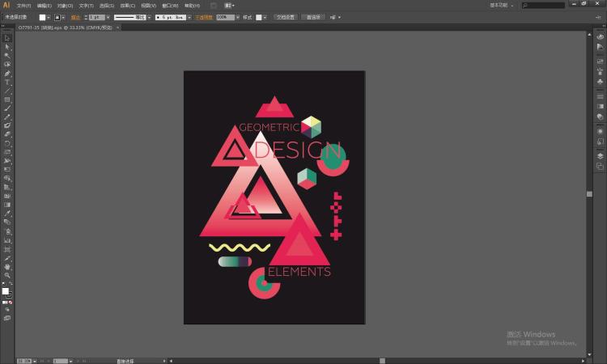
Task: Activate the Fill box in toolbar
Action: pyautogui.click(x=5, y=291)
